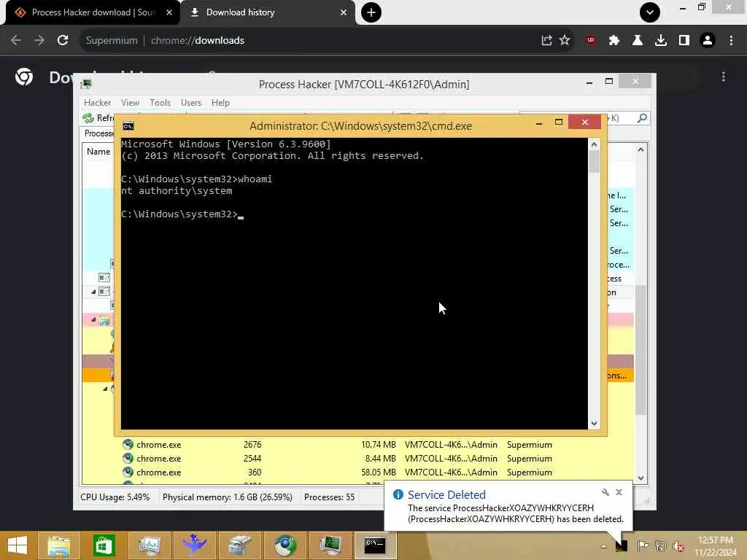Open the Windows Start button

pyautogui.click(x=18, y=545)
